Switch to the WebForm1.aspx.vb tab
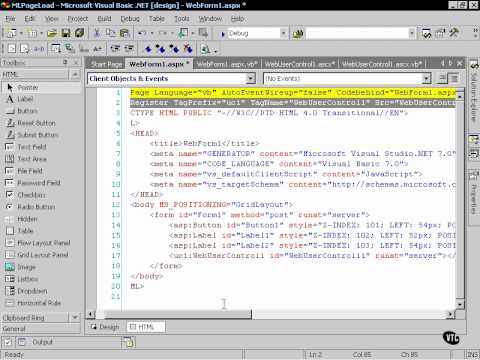This screenshot has width=480, height=360. [x=227, y=64]
